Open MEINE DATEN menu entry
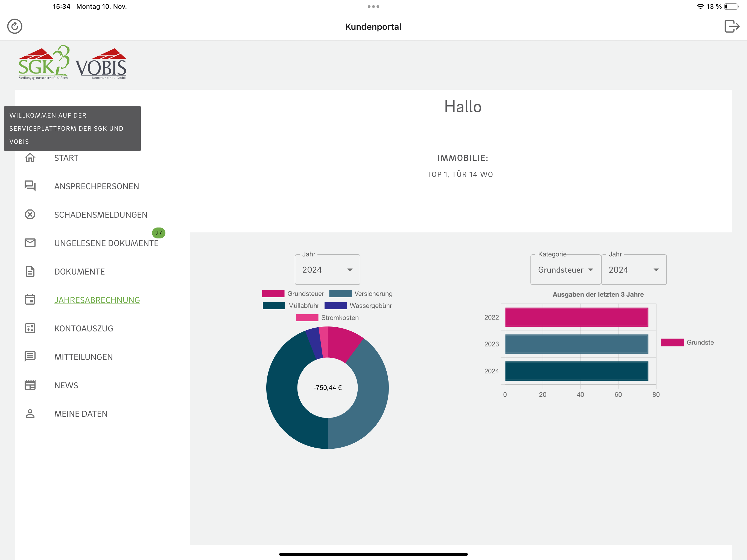The height and width of the screenshot is (560, 747). coord(81,414)
